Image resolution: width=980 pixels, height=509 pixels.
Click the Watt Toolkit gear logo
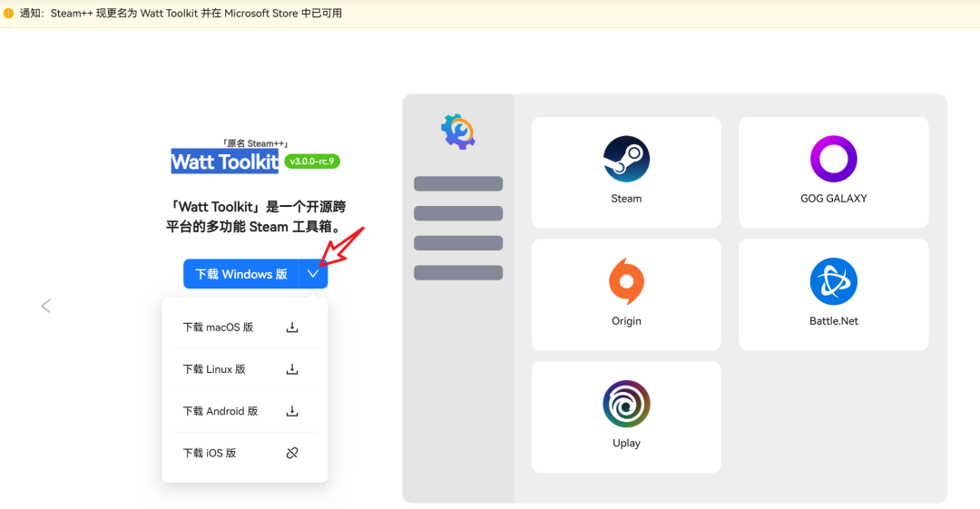[x=458, y=132]
